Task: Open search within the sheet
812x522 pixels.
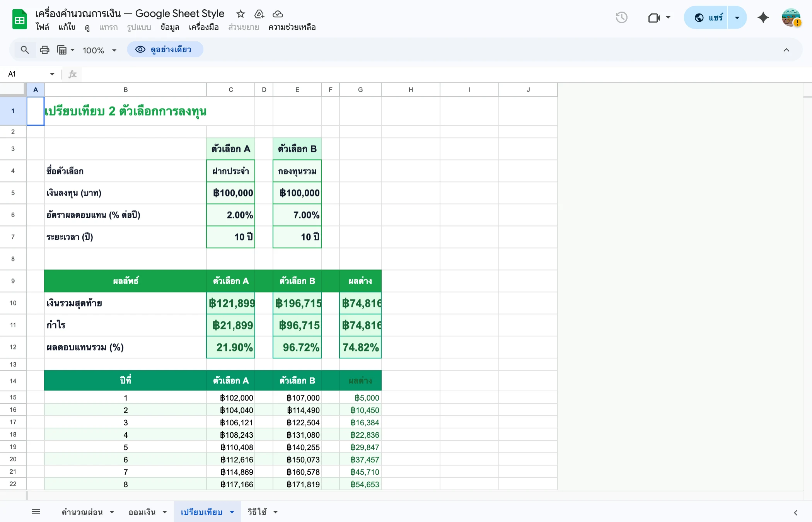Action: [25, 49]
